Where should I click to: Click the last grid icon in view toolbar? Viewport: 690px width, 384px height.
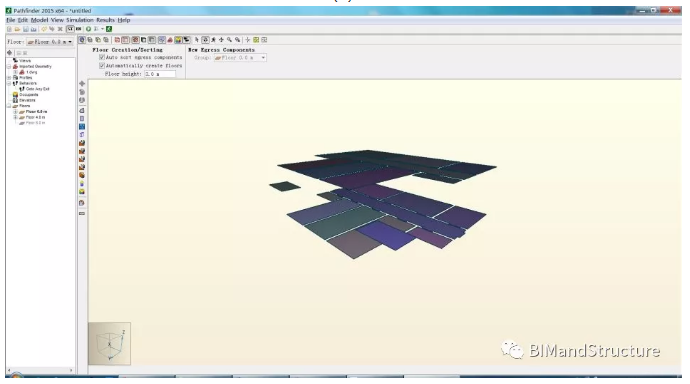[264, 40]
